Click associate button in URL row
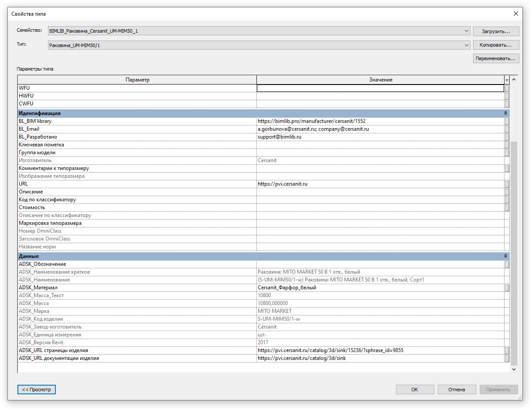Viewport: 532px width, 410px height. coord(507,184)
